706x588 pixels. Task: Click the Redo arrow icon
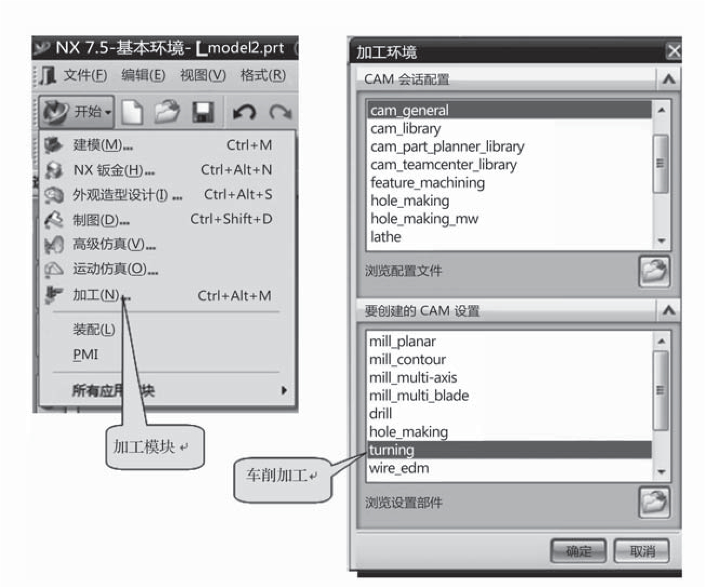point(280,112)
